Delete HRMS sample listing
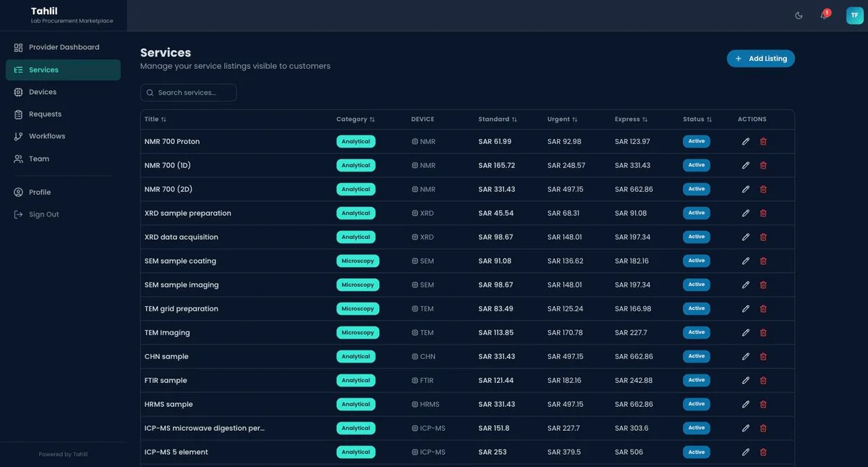This screenshot has width=868, height=467. (x=763, y=404)
